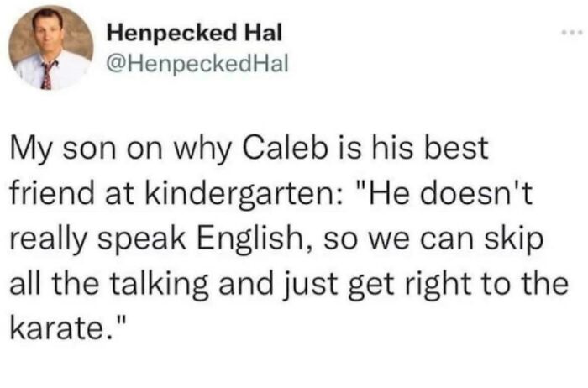This screenshot has width=588, height=388.
Task: Click the @HenpeckedHal handle
Action: 198,63
